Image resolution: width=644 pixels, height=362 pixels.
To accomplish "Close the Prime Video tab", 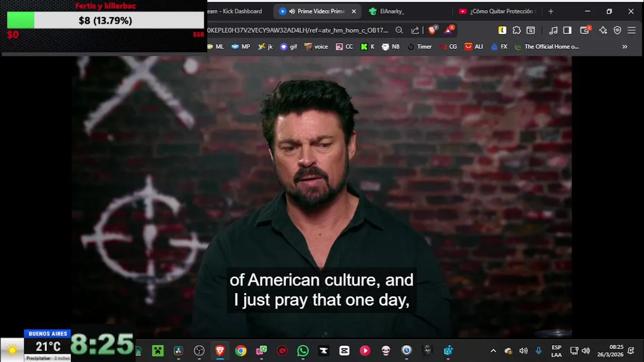I will pos(354,11).
